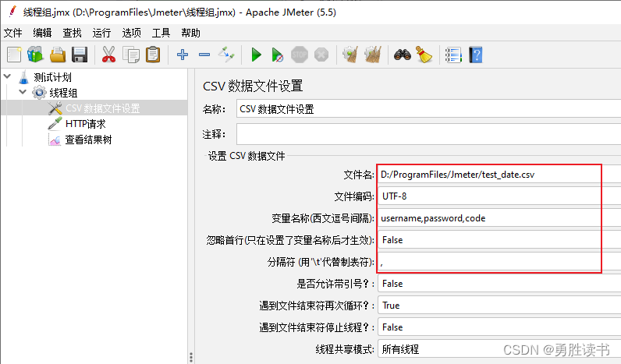The width and height of the screenshot is (621, 364).
Task: Open the 遇到文件结束符停止线程 dropdown
Action: (x=499, y=327)
